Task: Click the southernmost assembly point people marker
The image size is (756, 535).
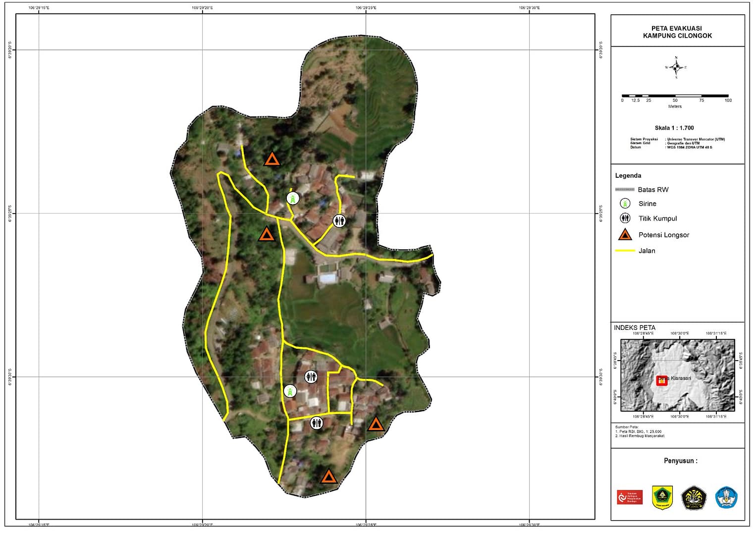Action: [x=317, y=423]
